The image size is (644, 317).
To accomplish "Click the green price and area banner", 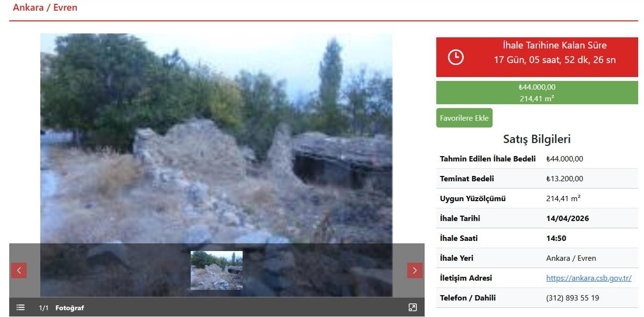I will pyautogui.click(x=537, y=92).
